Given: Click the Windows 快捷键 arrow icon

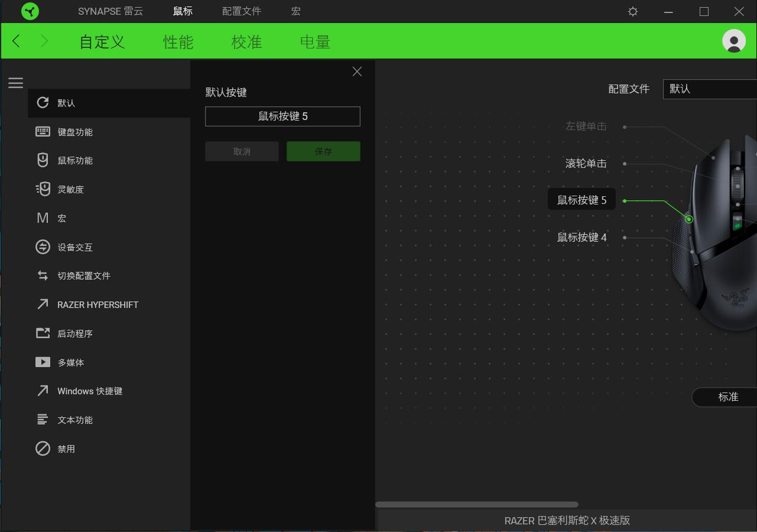Looking at the screenshot, I should pyautogui.click(x=43, y=391).
